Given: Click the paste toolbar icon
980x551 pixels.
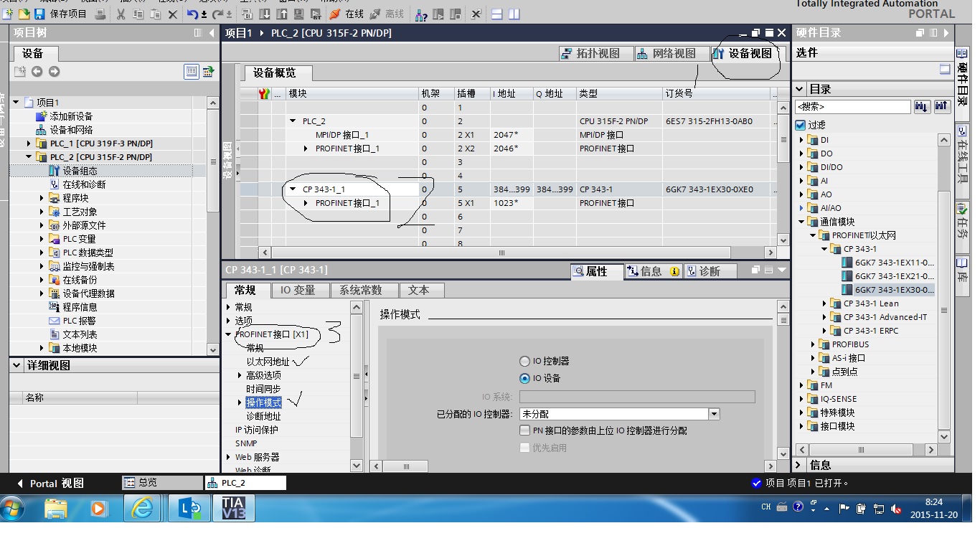Looking at the screenshot, I should click(x=155, y=14).
